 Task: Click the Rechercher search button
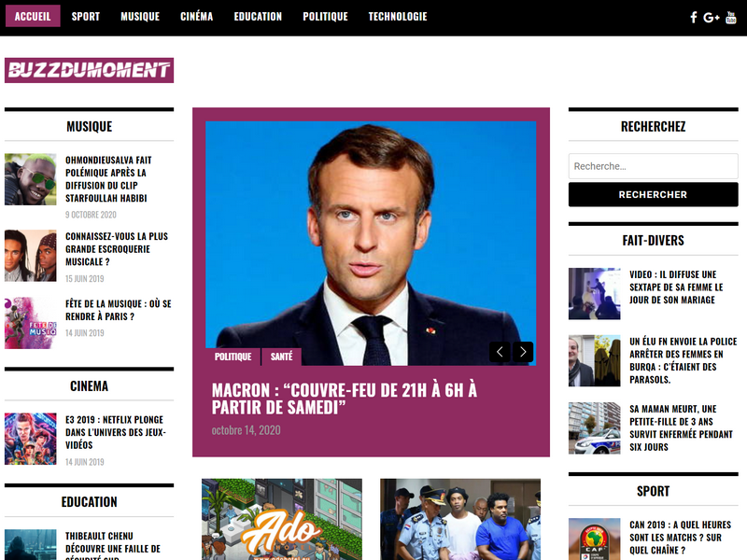[x=653, y=194]
